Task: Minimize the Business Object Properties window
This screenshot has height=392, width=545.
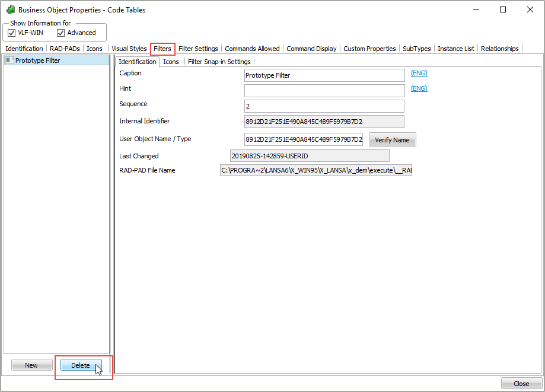Action: click(x=476, y=9)
